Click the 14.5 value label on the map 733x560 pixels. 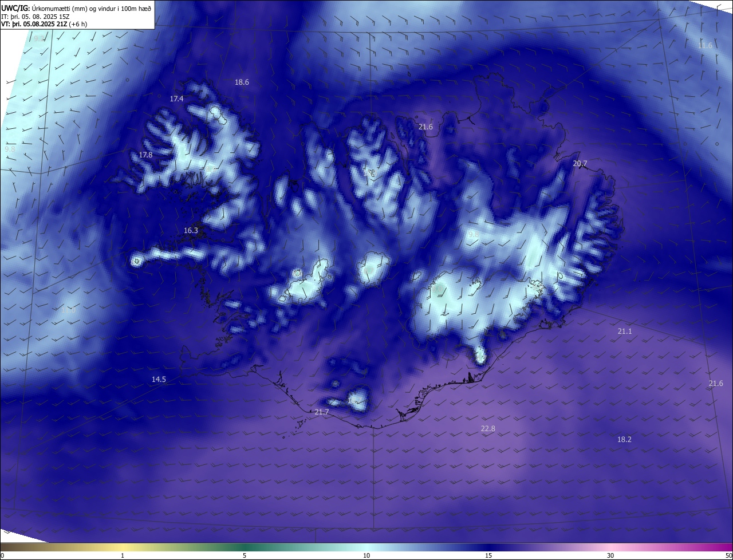point(159,380)
